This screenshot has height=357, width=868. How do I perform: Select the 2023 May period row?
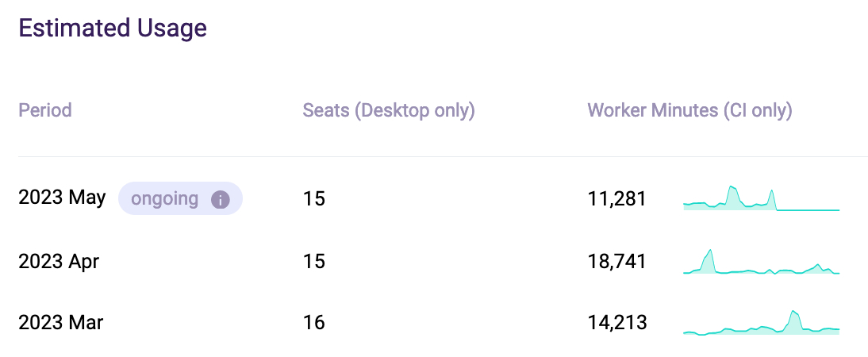62,198
